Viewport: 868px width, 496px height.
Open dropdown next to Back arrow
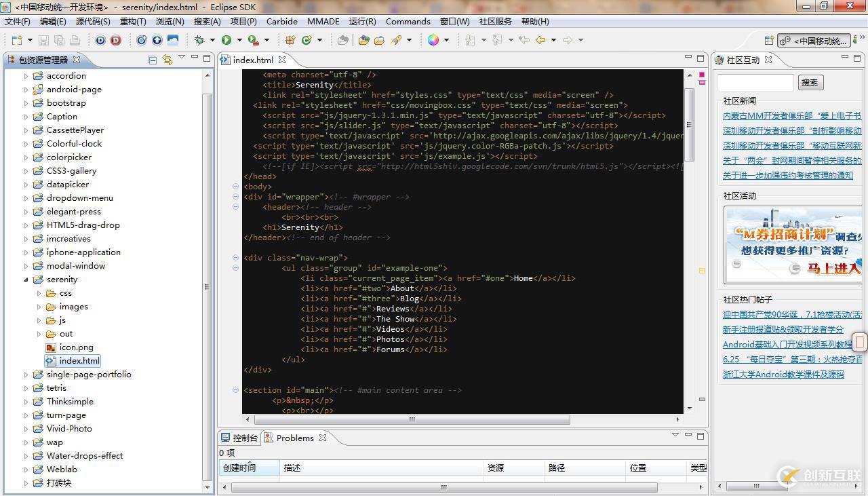click(553, 40)
